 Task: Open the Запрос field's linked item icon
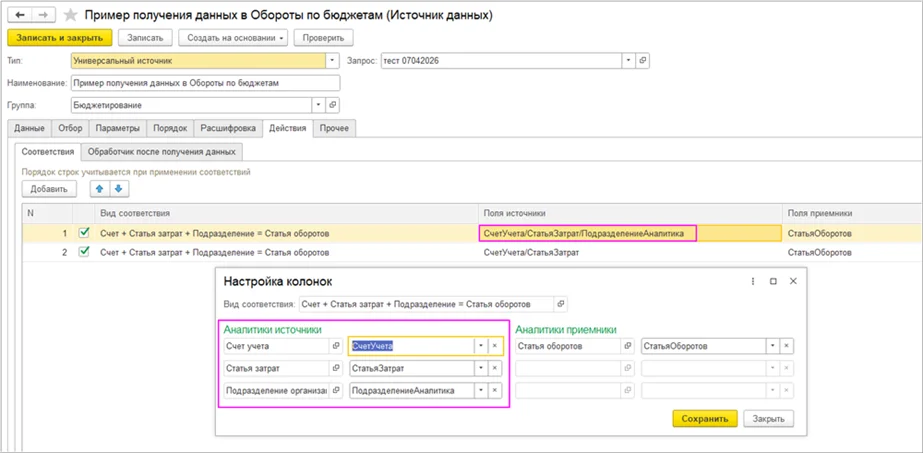coord(643,61)
